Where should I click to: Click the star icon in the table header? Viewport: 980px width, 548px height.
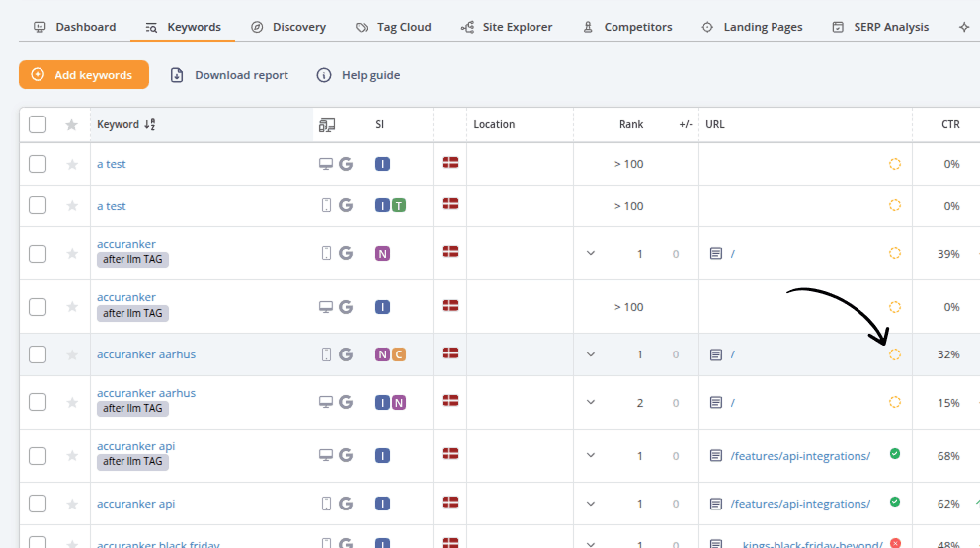[72, 125]
